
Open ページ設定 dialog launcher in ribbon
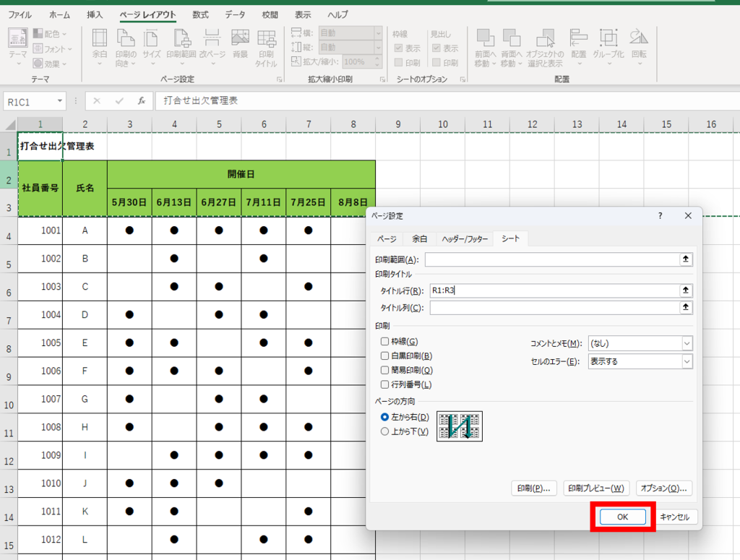pos(280,79)
